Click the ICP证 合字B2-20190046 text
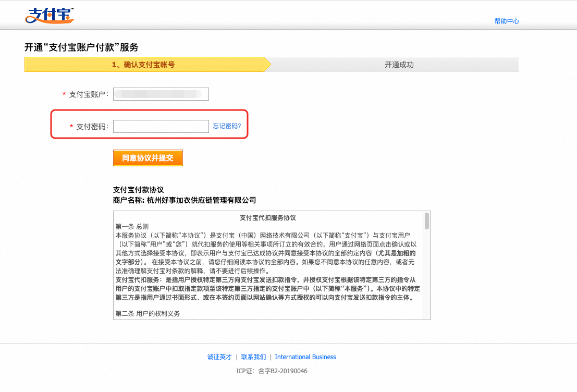 (272, 371)
